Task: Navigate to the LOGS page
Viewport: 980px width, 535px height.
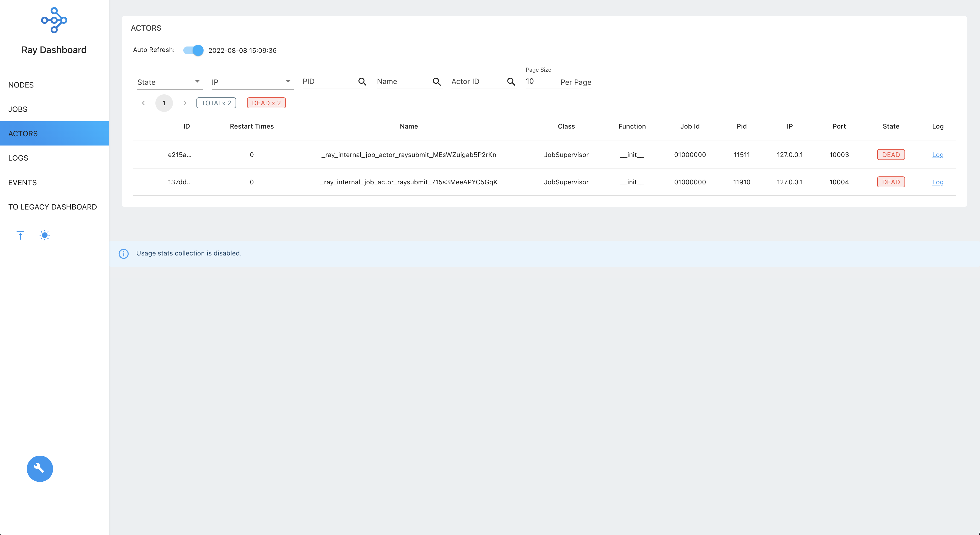Action: tap(18, 158)
